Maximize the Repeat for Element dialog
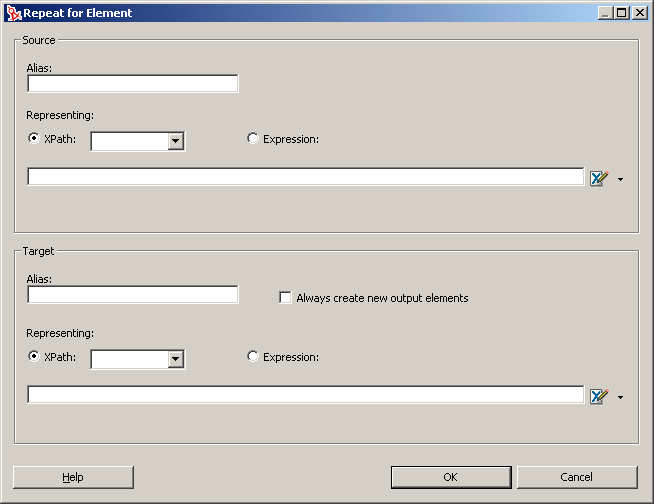Image resolution: width=654 pixels, height=504 pixels. tap(621, 13)
